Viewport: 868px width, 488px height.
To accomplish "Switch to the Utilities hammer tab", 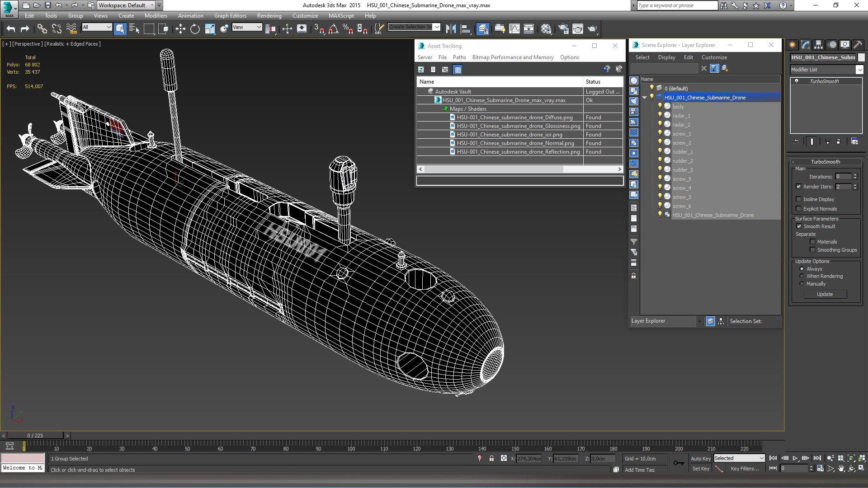I will 858,45.
